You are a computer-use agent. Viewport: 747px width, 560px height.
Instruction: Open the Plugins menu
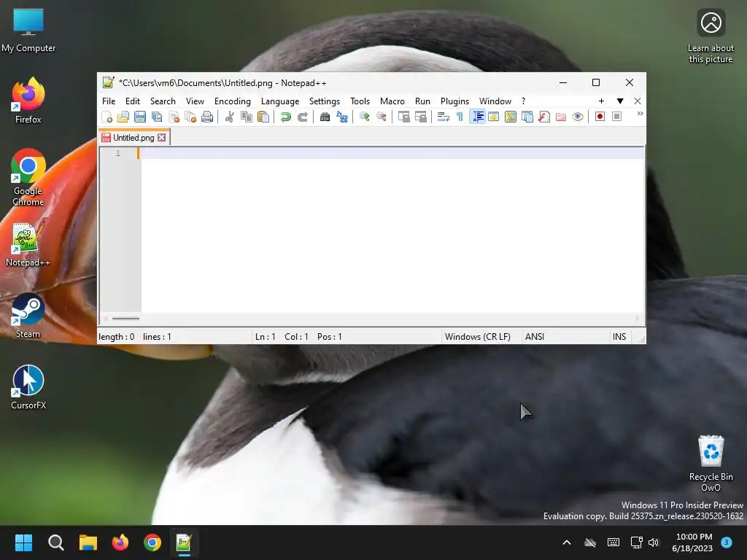(x=454, y=101)
